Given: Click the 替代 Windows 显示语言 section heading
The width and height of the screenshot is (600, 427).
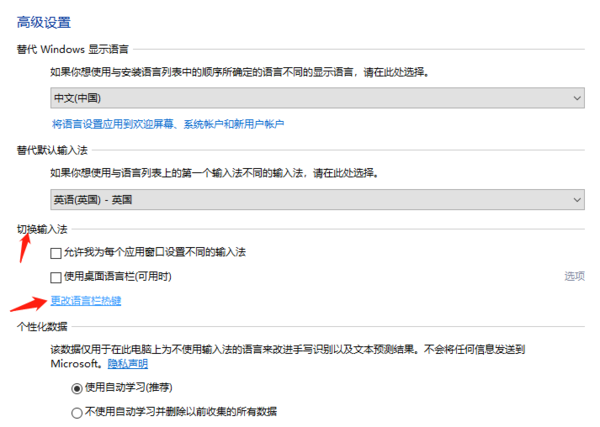Looking at the screenshot, I should coord(73,49).
